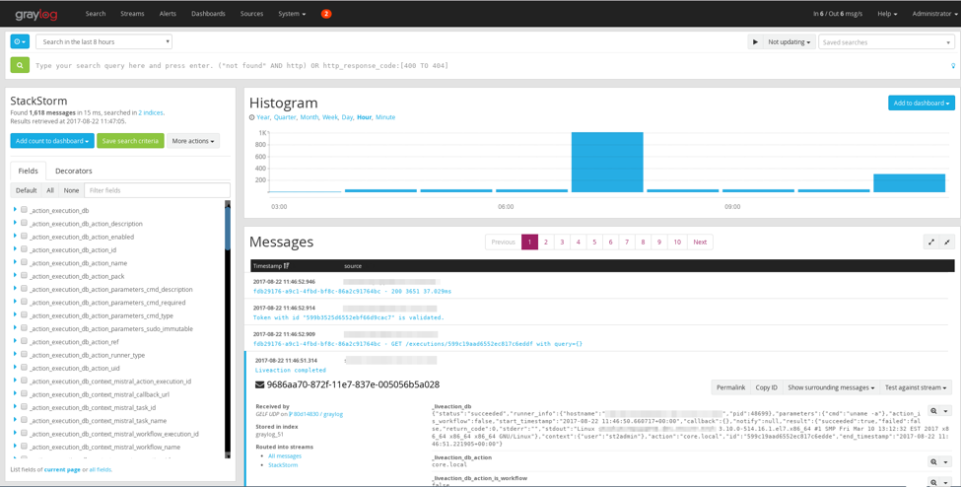Screen dimensions: 961x487
Task: Click the magnifier icon for _liveaction_db_action field
Action: (933, 462)
